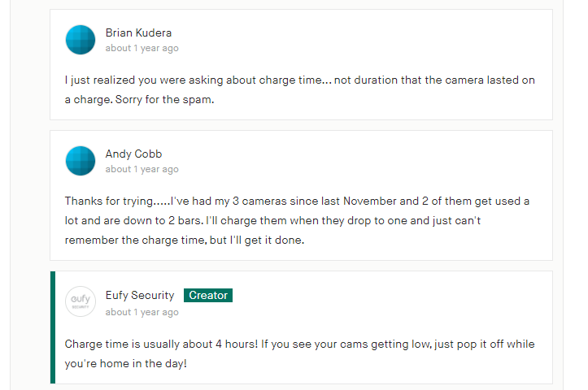
Task: Open Brian Kudera's profile name
Action: pos(138,33)
